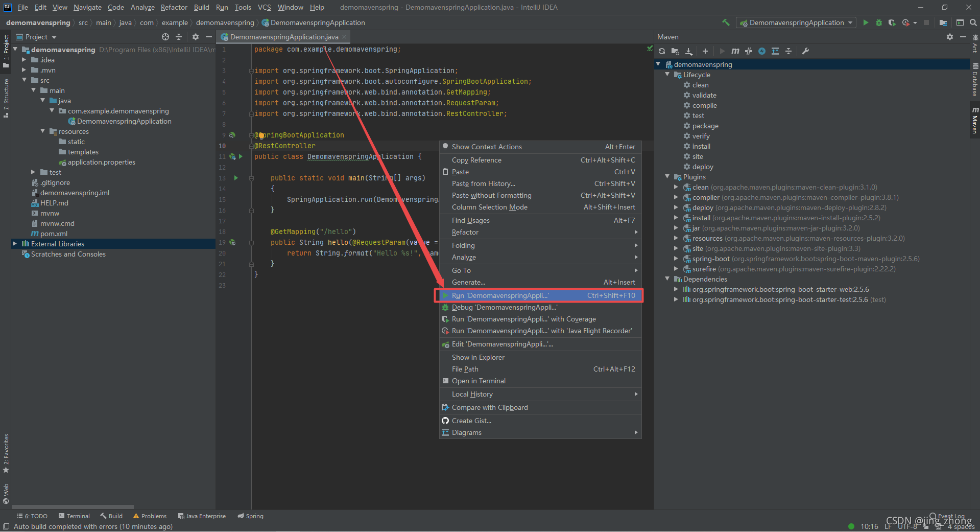Image resolution: width=980 pixels, height=532 pixels.
Task: Collapse all nodes in the Maven tool window
Action: click(788, 51)
